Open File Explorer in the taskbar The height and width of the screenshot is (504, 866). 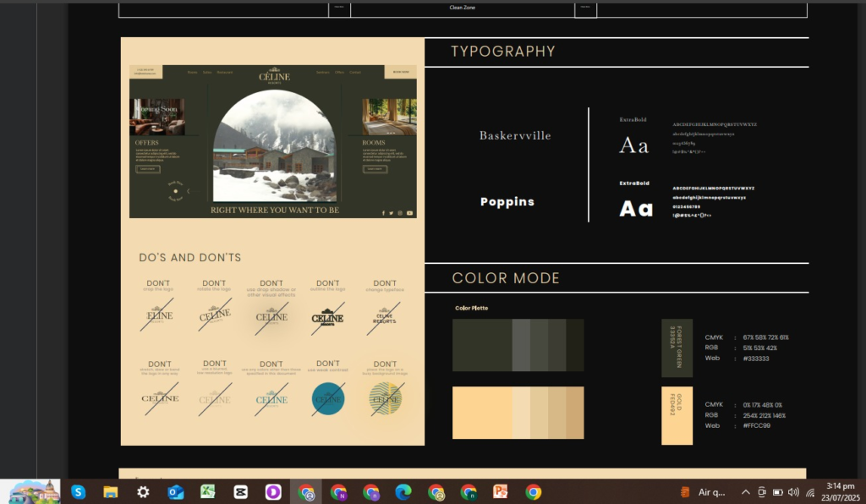coord(110,491)
